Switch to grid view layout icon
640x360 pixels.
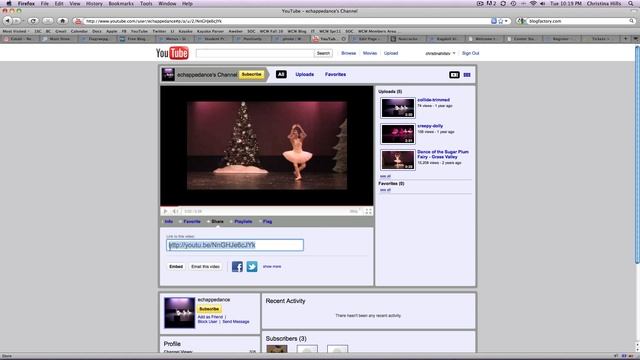point(467,75)
